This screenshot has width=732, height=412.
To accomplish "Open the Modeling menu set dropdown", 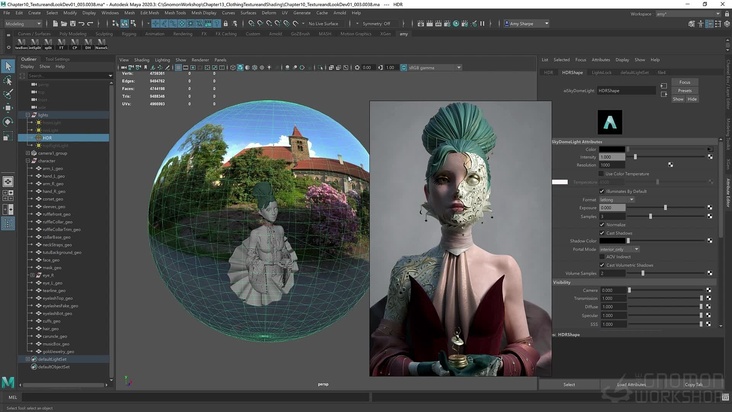I will [x=22, y=23].
